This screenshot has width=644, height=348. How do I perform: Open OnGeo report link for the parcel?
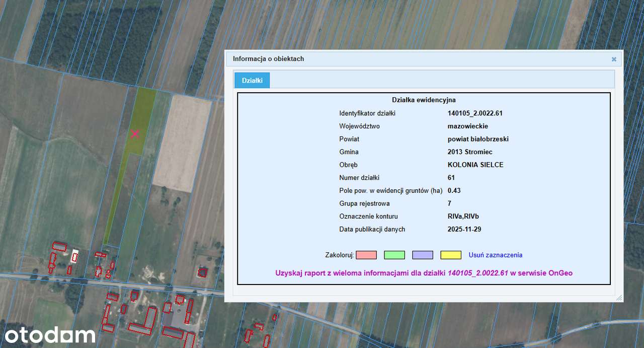coord(424,273)
